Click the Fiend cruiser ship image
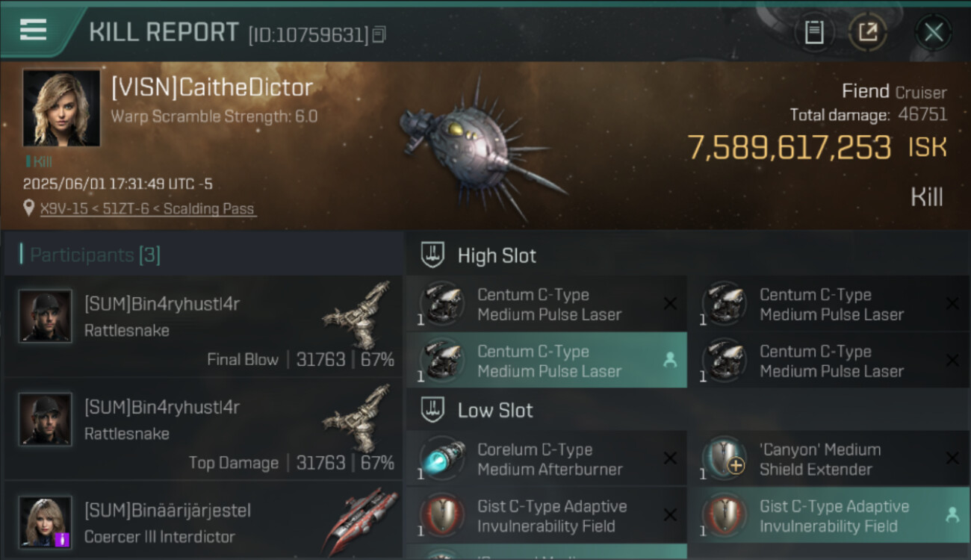 point(480,146)
